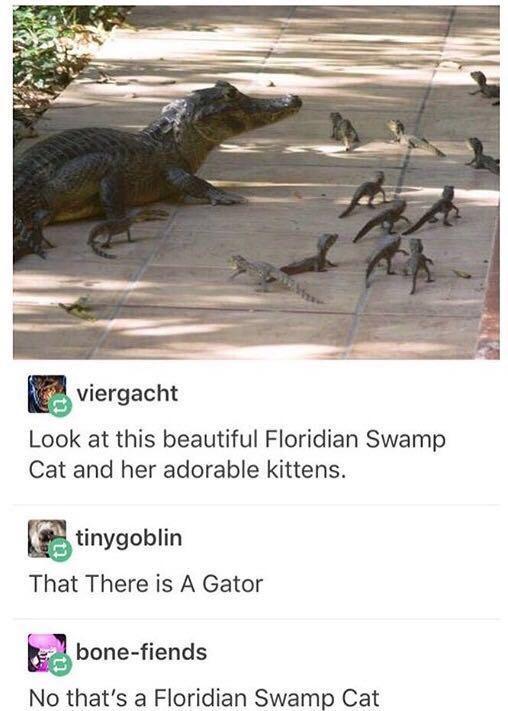The height and width of the screenshot is (711, 508).
Task: Select the 'That There is A Gator' reply
Action: coord(146,584)
